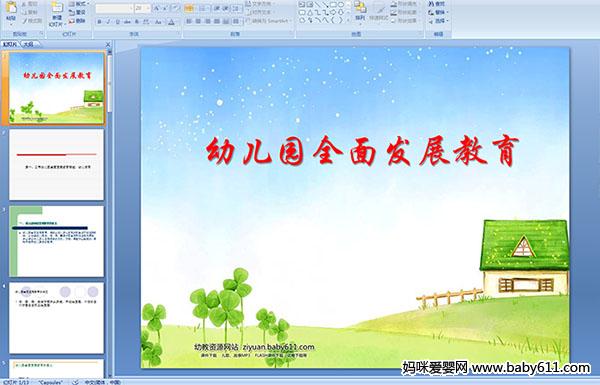Click the Convert to SmartArt button
This screenshot has height=385, width=600.
coord(269,21)
